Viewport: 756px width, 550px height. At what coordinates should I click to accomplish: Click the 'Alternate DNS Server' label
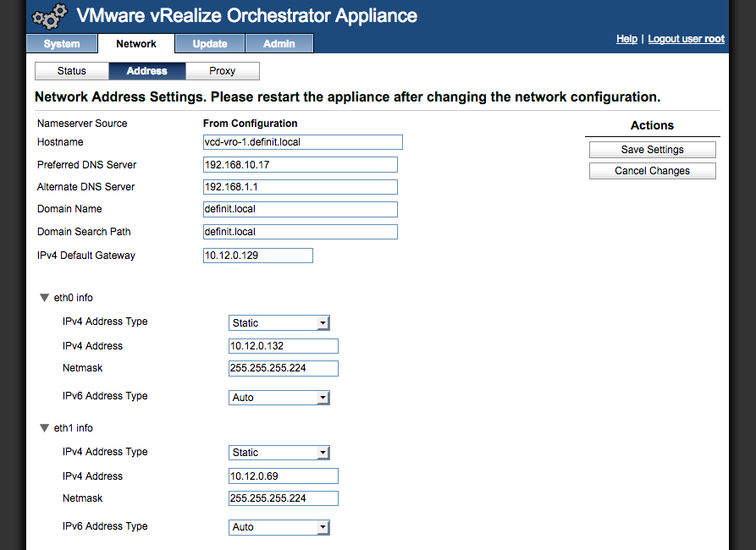point(86,187)
